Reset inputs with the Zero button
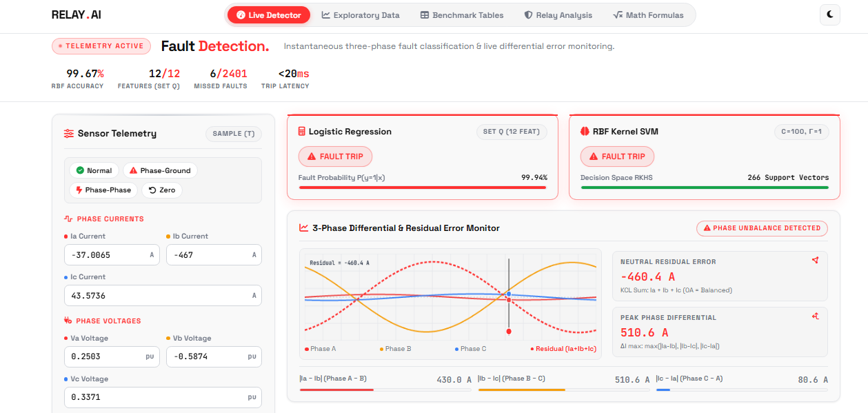 (x=162, y=190)
